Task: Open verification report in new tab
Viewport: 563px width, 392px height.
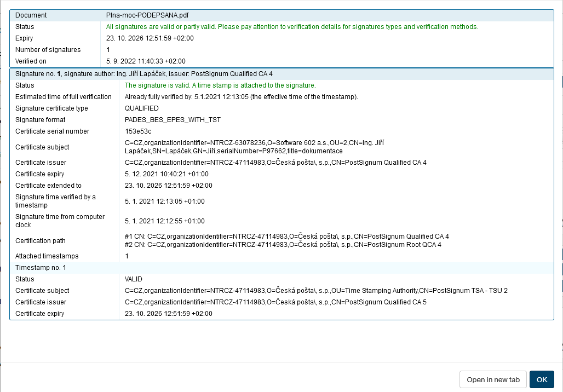Action: pos(493,379)
